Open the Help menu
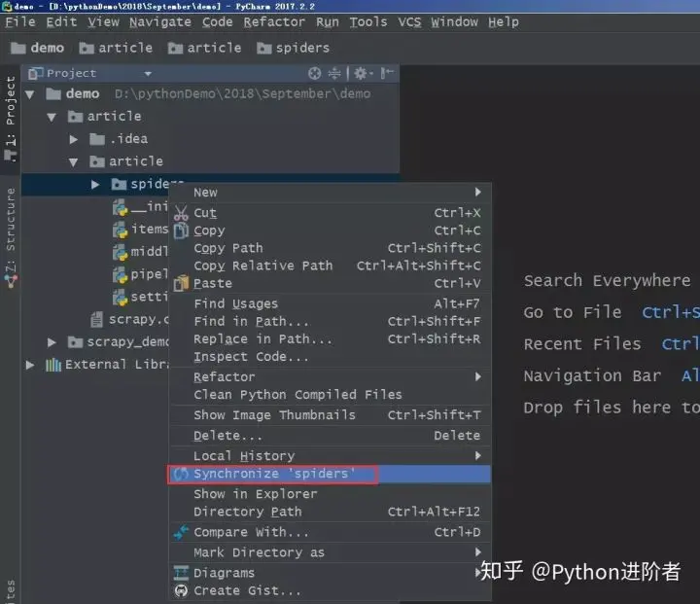The image size is (700, 604). click(504, 22)
